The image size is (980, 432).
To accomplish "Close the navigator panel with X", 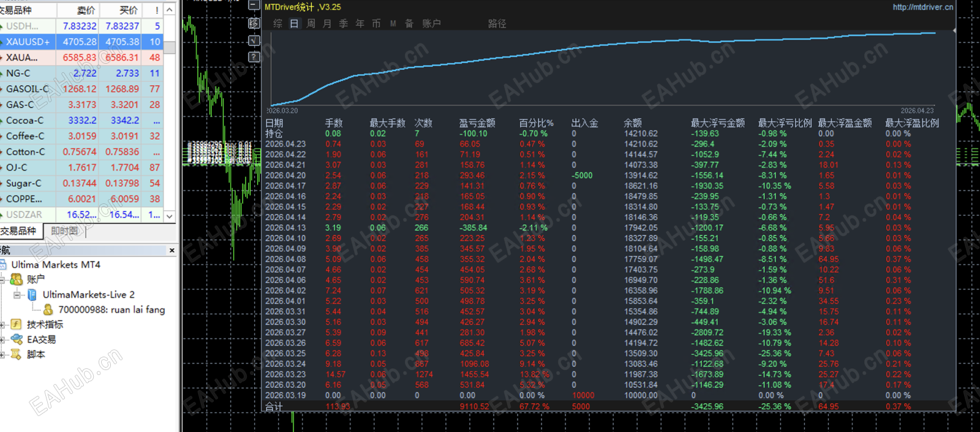I will 171,250.
